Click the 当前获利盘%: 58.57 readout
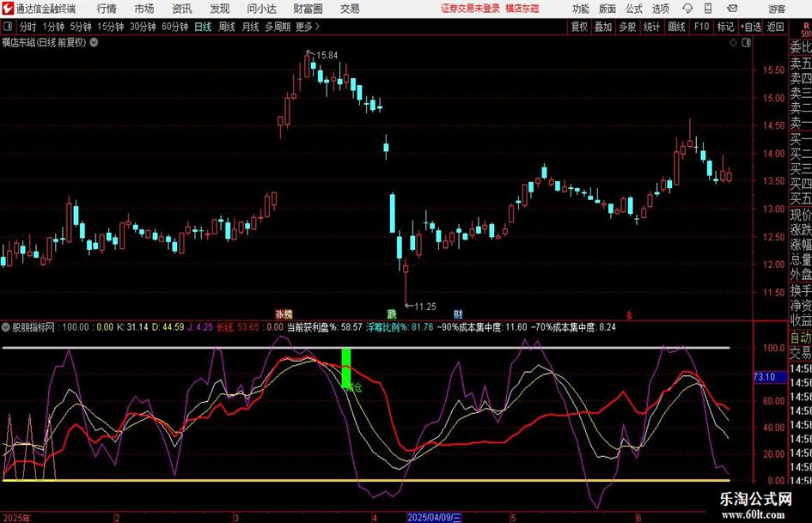 pos(325,327)
